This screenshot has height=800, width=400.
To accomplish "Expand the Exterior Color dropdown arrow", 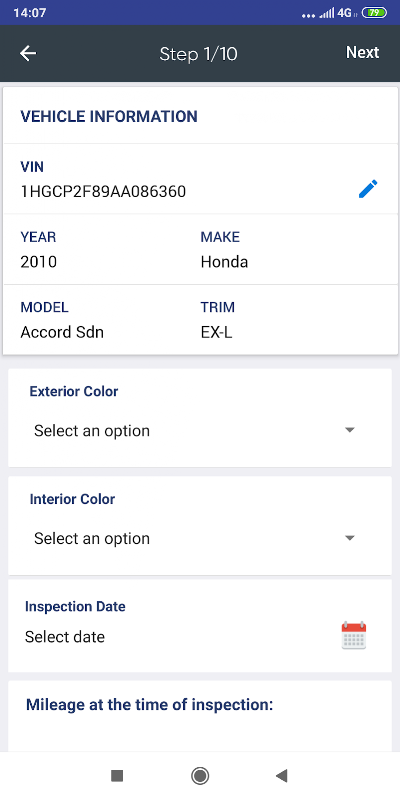I will coord(349,430).
